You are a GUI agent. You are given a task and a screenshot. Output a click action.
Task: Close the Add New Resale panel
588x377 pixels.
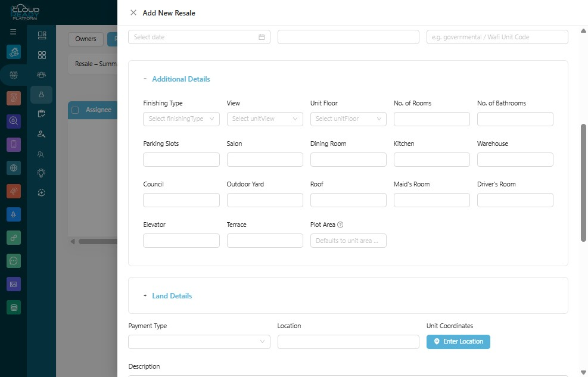tap(133, 13)
